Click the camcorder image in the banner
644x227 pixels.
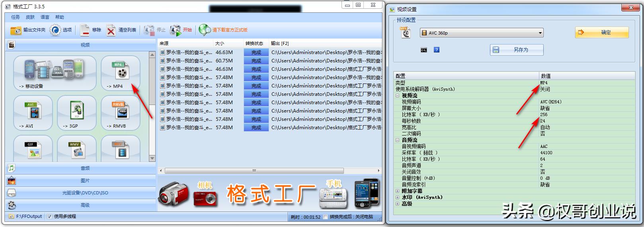[x=174, y=194]
